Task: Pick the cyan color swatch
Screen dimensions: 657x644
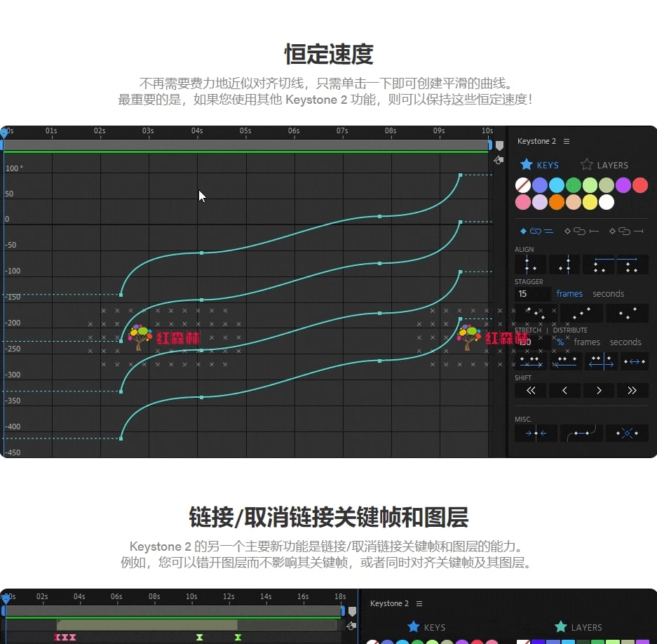Action: [x=557, y=185]
